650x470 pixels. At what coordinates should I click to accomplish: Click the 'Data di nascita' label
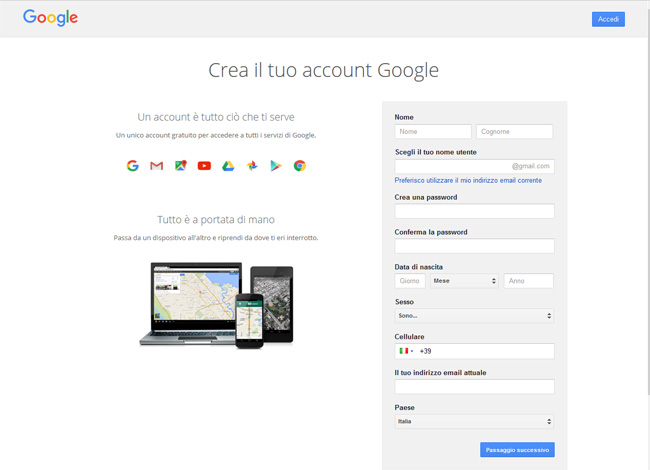tap(419, 267)
